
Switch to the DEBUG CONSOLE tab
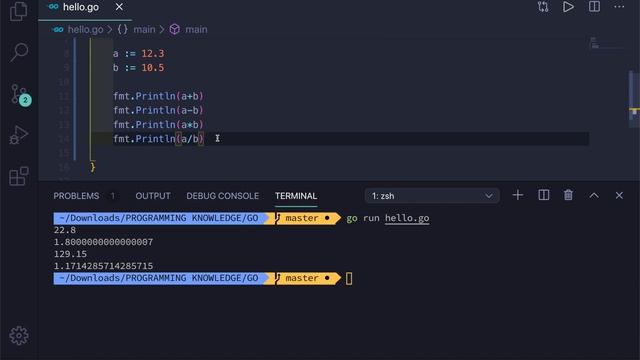click(222, 196)
